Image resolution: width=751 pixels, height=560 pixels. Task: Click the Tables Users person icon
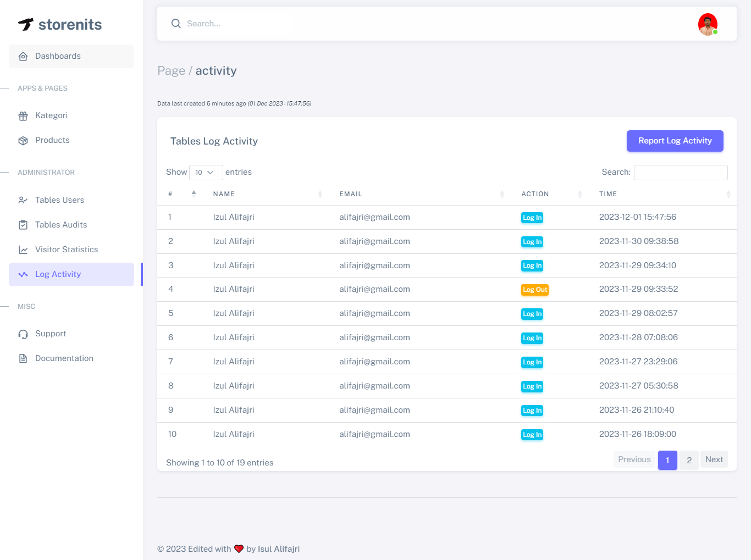click(x=23, y=200)
